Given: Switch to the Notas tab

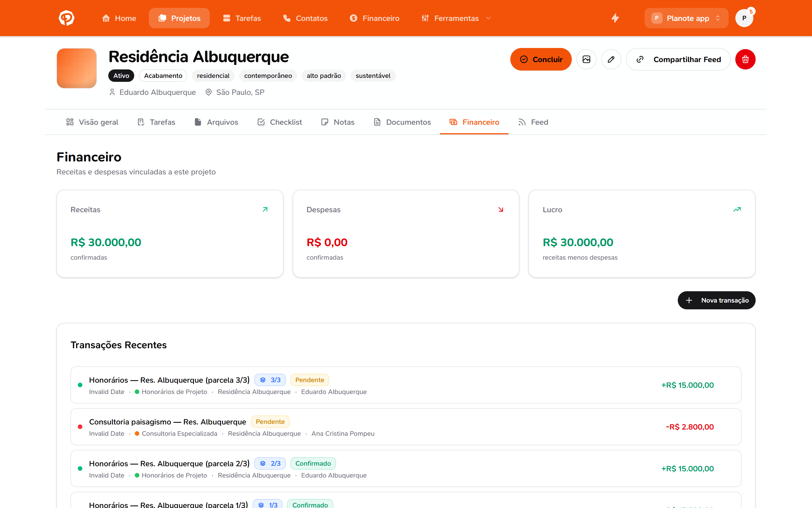Looking at the screenshot, I should click(337, 122).
